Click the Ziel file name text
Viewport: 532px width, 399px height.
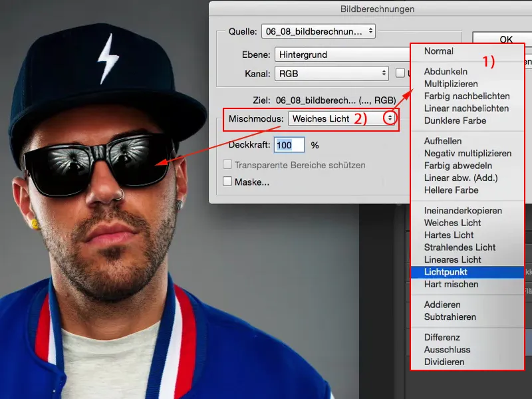[336, 100]
